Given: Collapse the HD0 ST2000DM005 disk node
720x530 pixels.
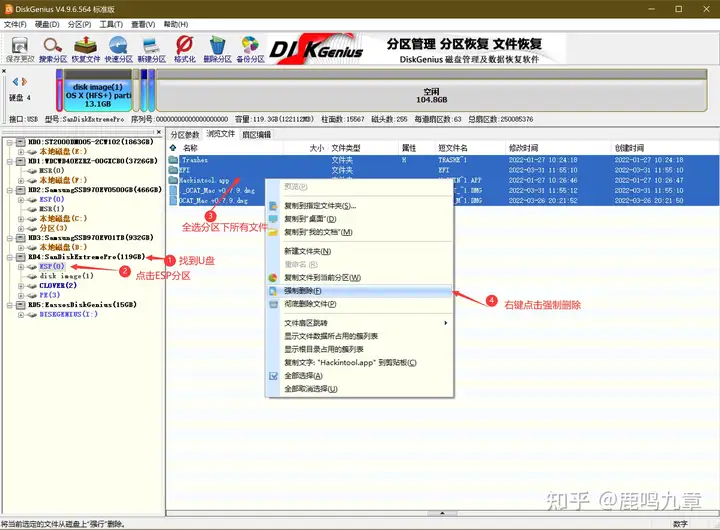Looking at the screenshot, I should pyautogui.click(x=10, y=142).
